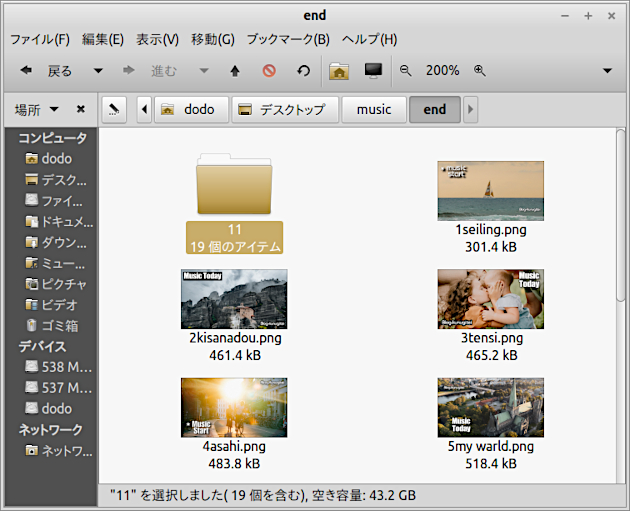
Task: Click the 1seiling.png file name
Action: pyautogui.click(x=491, y=230)
